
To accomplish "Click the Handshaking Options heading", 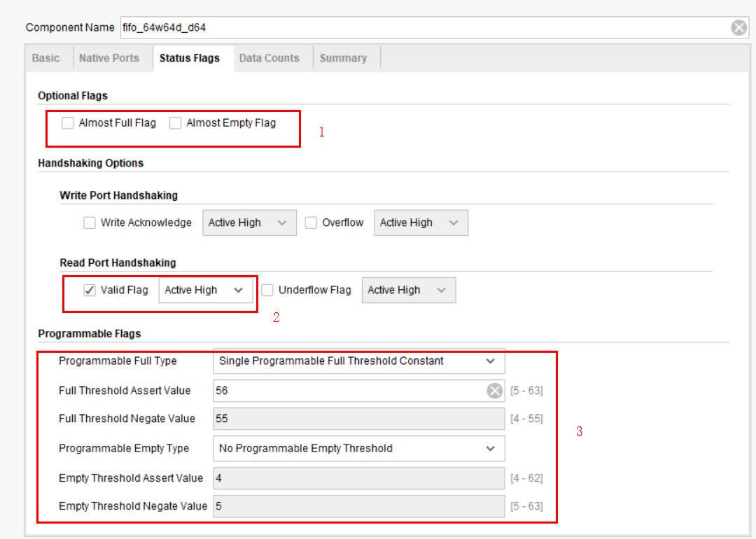I will click(90, 163).
